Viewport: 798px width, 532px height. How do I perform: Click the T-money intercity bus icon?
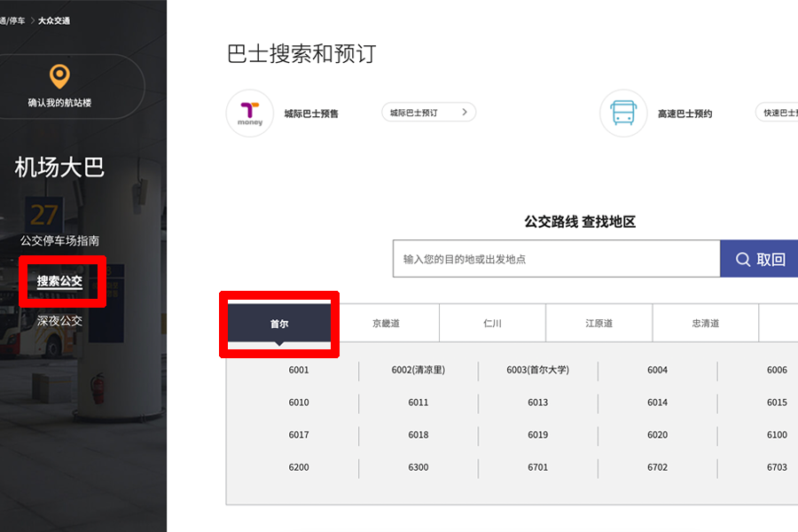click(250, 113)
